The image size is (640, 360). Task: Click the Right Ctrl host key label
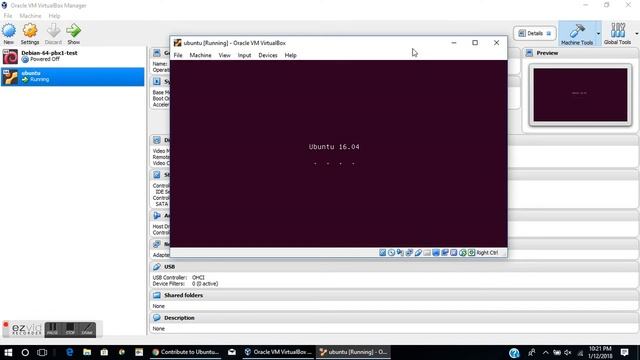point(487,253)
